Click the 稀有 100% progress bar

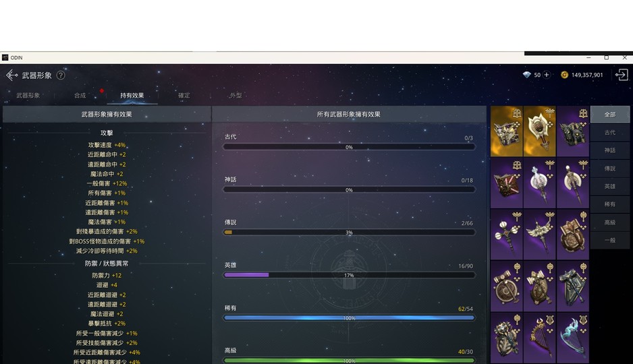pyautogui.click(x=349, y=318)
